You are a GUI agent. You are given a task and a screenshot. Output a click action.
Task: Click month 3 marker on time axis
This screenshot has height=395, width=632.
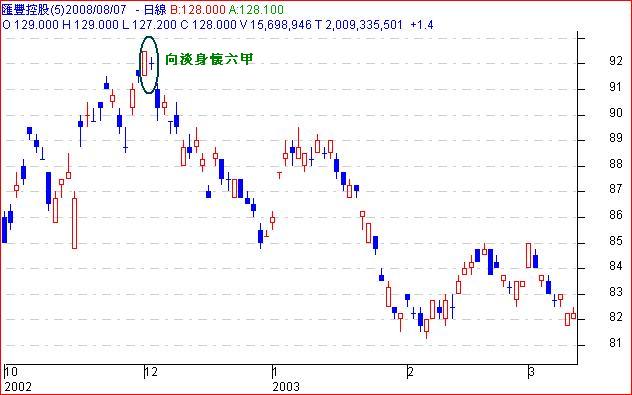(531, 372)
